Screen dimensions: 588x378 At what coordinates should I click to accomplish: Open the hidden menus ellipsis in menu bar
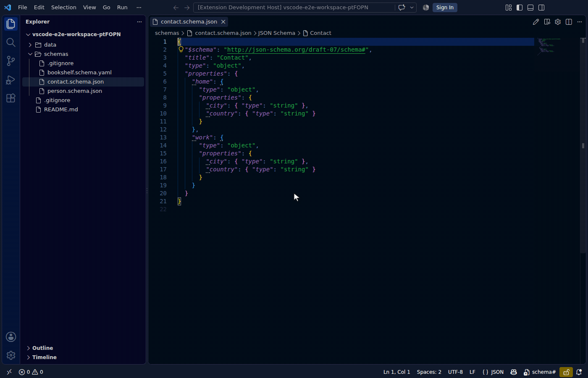(x=139, y=8)
